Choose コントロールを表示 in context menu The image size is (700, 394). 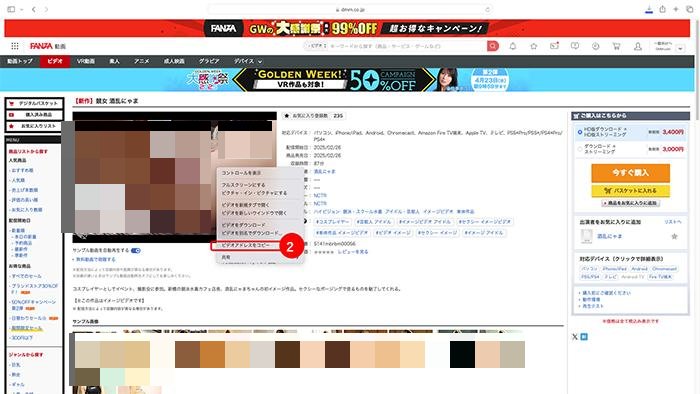coord(242,173)
